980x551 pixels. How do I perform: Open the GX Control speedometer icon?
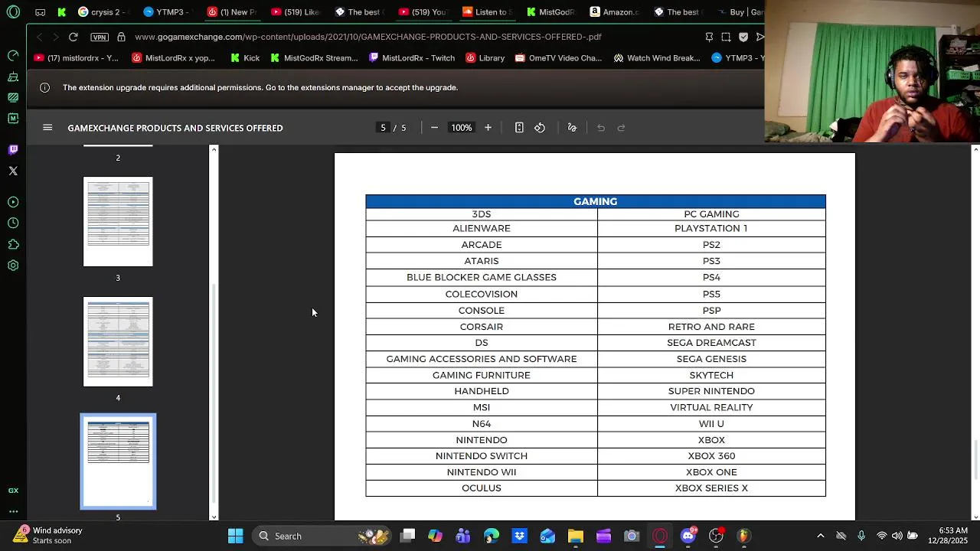click(13, 55)
